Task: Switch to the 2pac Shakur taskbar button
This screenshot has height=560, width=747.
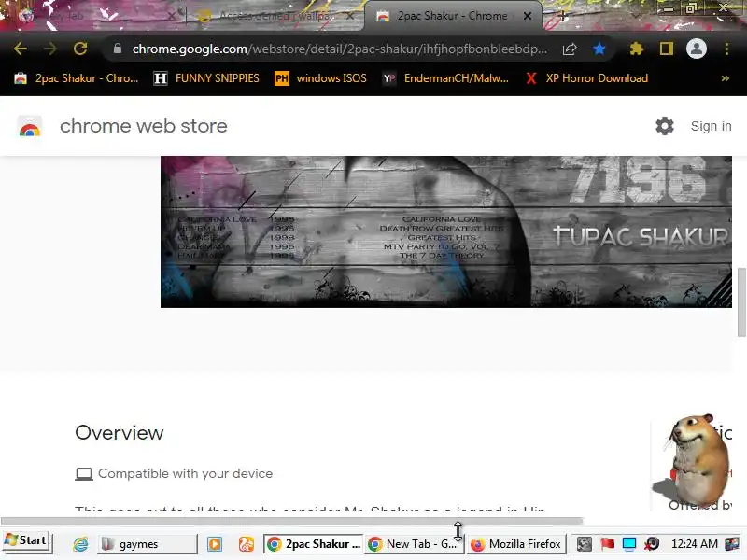Action: tap(313, 544)
